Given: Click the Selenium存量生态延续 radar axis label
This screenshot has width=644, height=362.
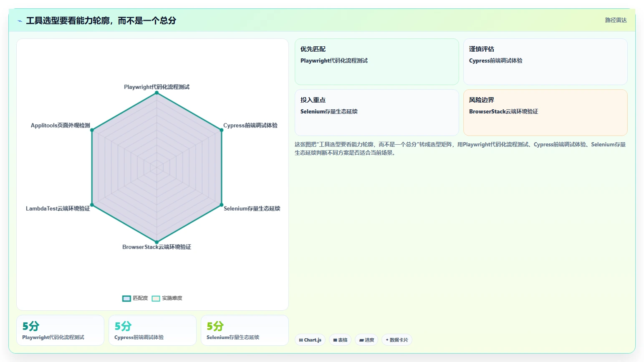Looking at the screenshot, I should 252,209.
